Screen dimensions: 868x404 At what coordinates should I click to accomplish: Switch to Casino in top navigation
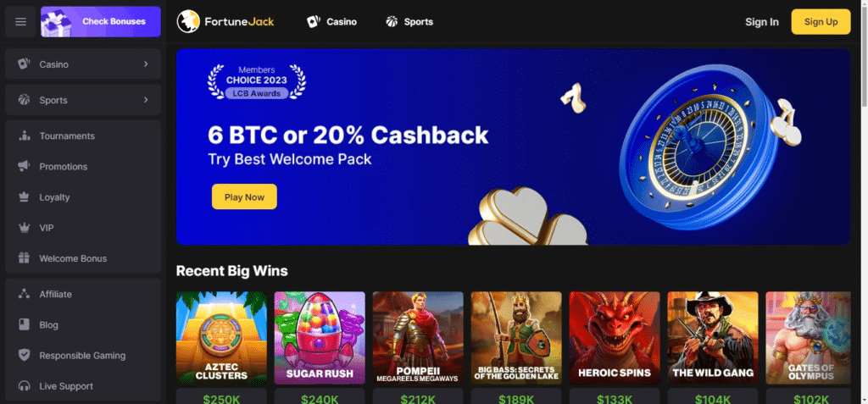tap(331, 21)
